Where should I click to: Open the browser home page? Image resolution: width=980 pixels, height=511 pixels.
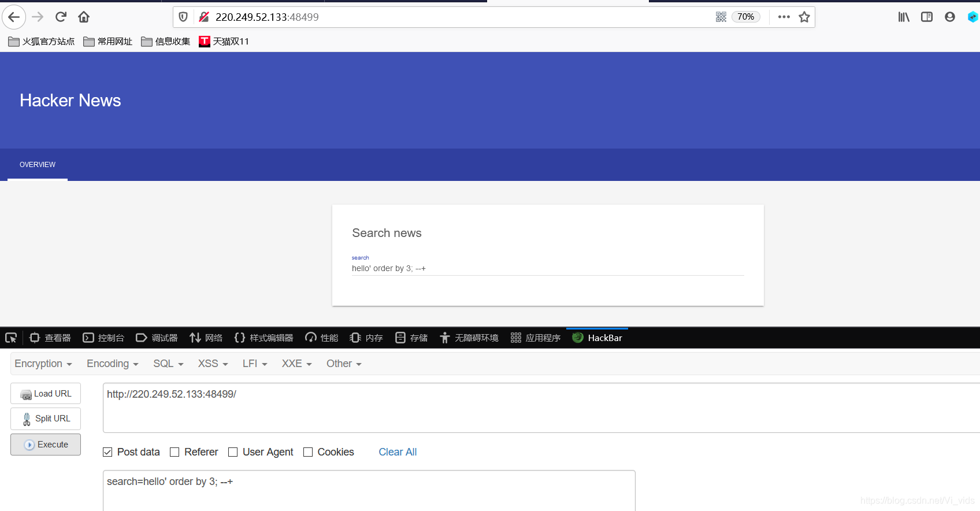point(84,17)
